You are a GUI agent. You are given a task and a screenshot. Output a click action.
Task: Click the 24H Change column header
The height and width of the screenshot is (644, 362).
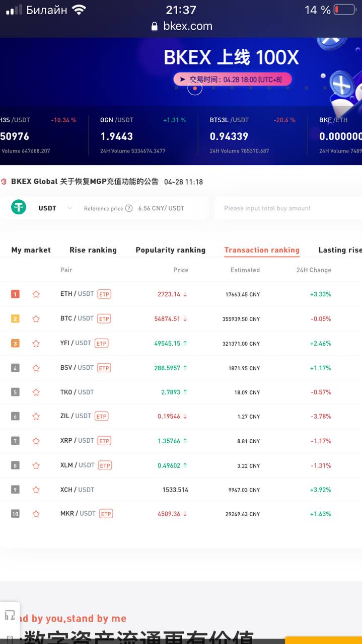[x=314, y=270]
